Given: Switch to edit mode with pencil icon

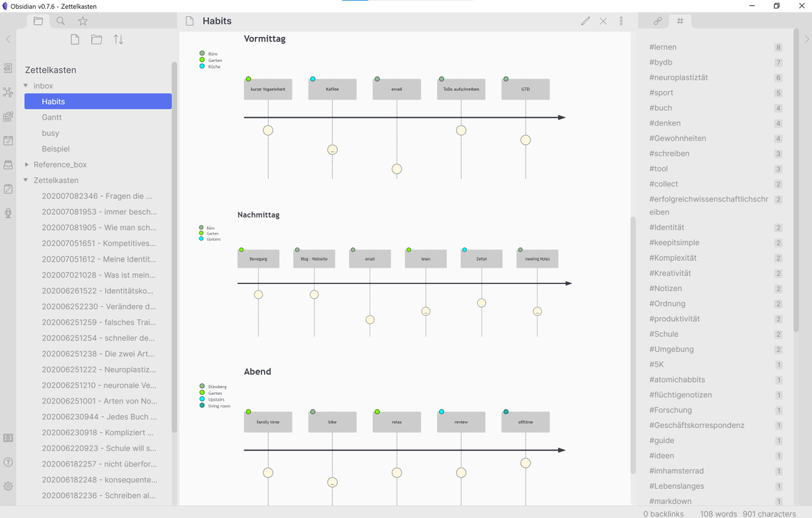Looking at the screenshot, I should tap(585, 21).
